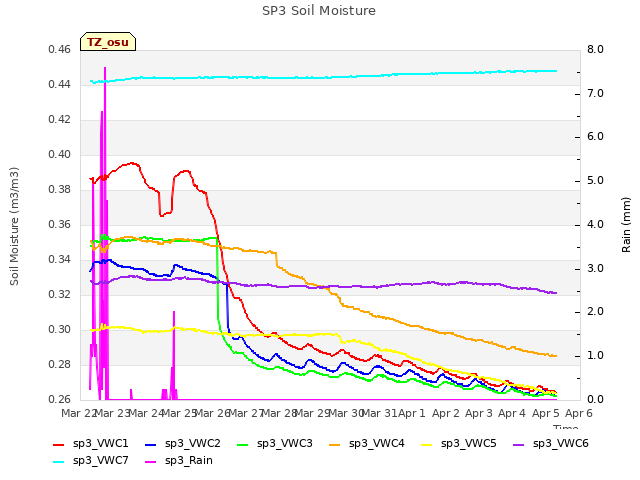Click orange swatch beside sp3_VWC4

(335, 445)
